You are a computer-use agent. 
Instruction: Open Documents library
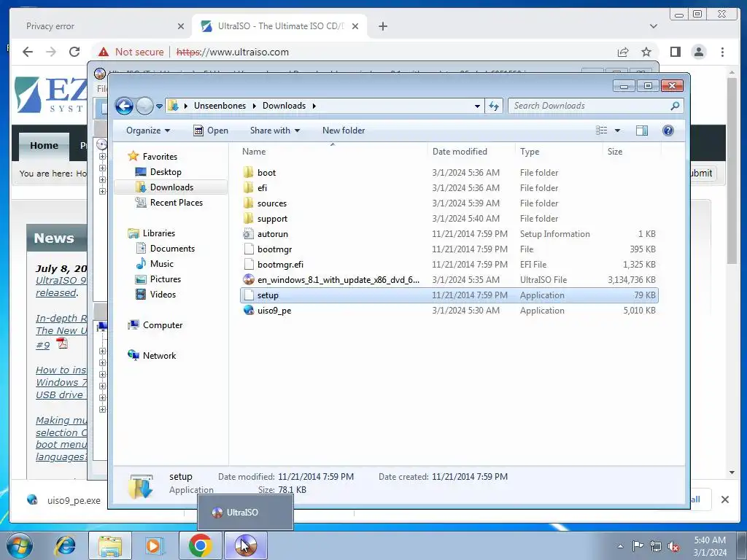point(165,248)
